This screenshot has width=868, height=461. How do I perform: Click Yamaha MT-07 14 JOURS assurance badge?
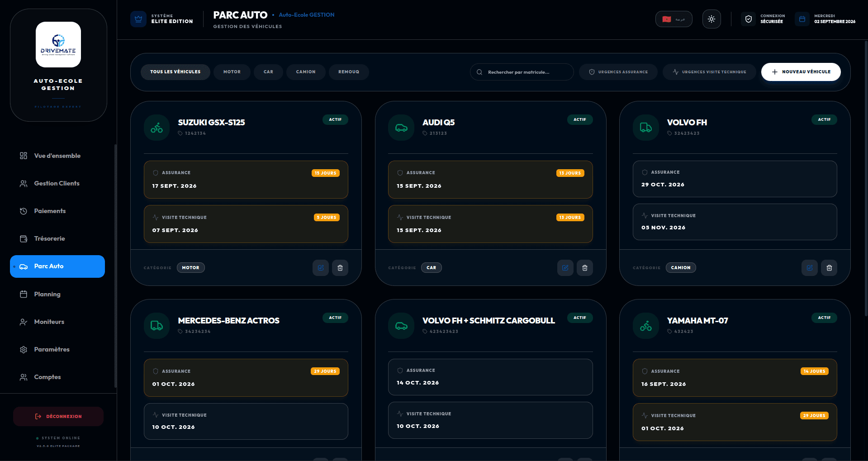point(815,371)
